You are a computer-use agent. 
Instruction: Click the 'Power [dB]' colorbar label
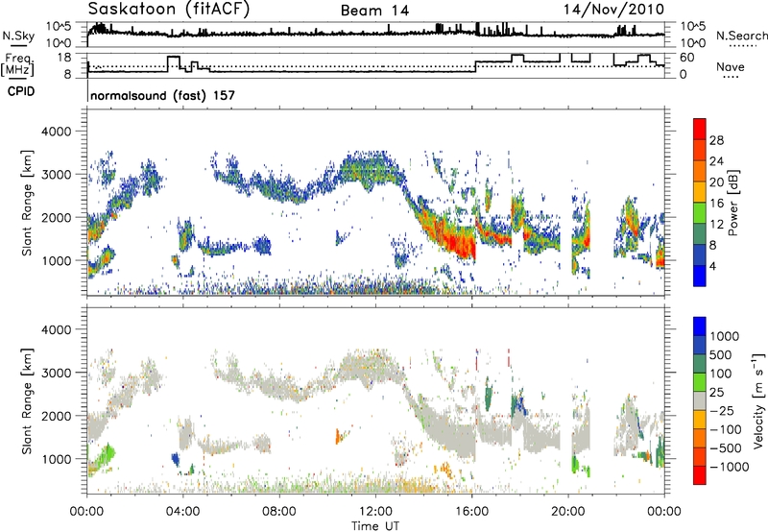click(733, 203)
